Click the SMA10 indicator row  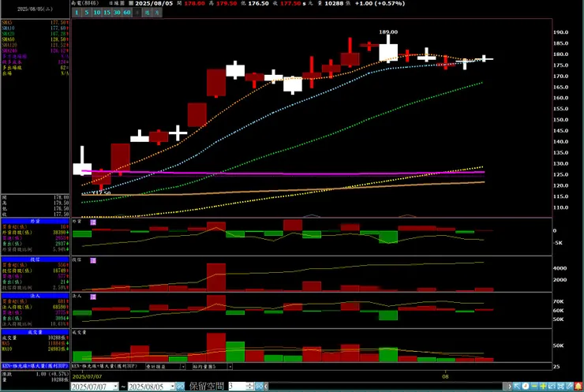[x=35, y=28]
